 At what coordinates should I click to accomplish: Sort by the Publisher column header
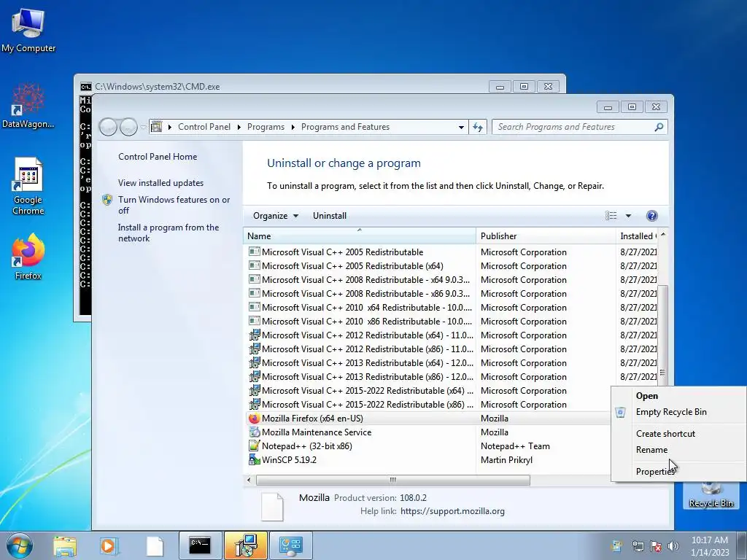point(546,236)
